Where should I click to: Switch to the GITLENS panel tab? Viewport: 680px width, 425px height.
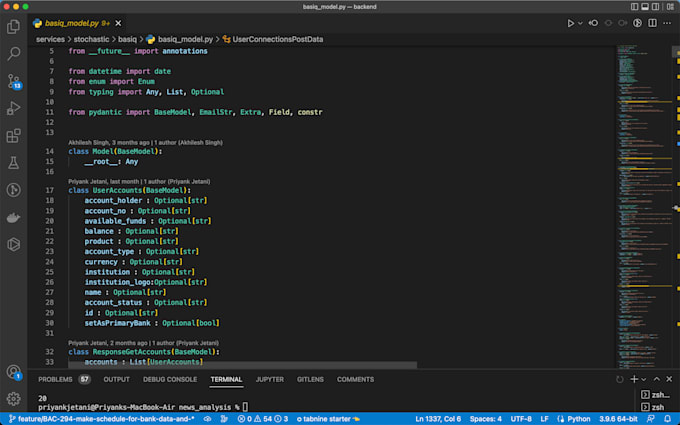click(x=310, y=379)
